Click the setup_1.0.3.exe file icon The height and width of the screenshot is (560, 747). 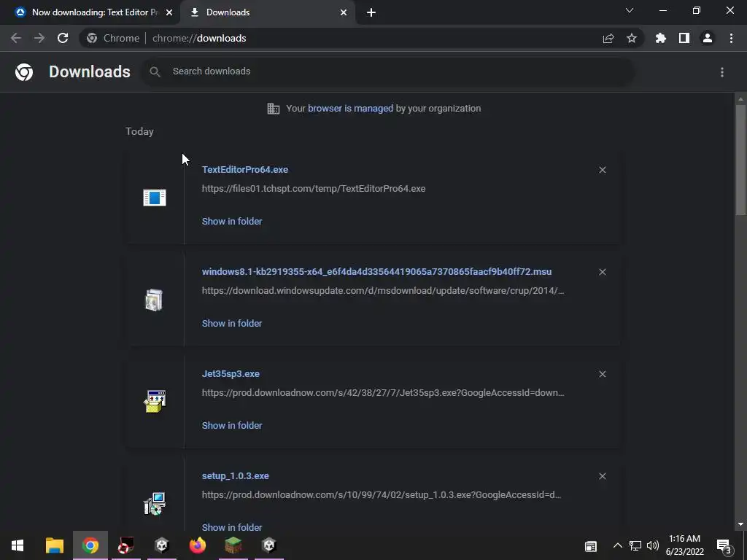point(155,504)
